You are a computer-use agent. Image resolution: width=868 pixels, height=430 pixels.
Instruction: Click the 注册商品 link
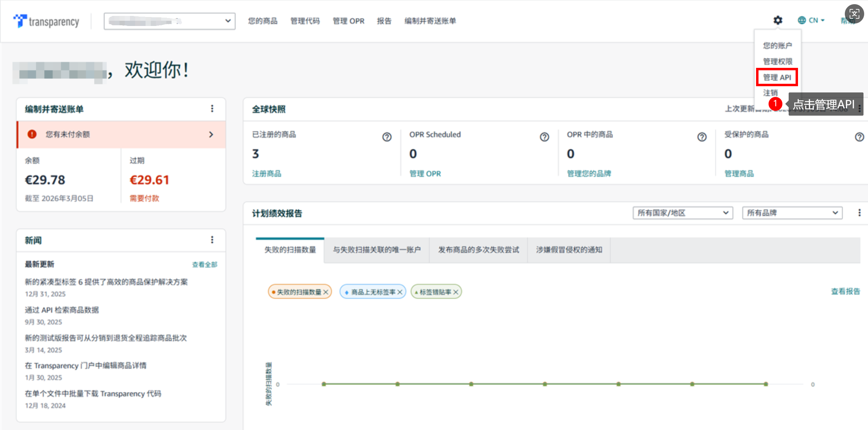266,173
